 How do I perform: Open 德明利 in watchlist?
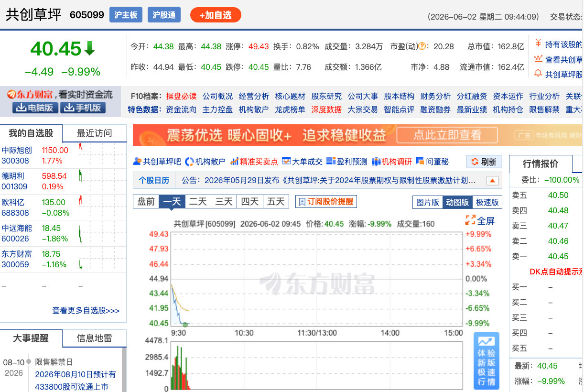coord(13,176)
